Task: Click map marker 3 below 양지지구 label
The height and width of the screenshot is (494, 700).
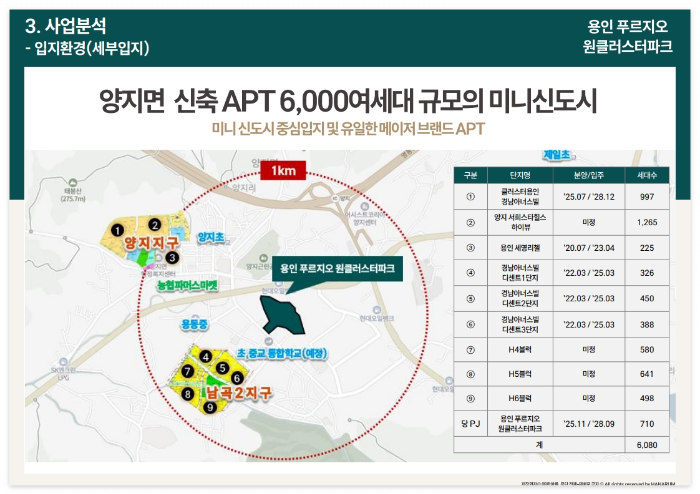Action: coord(172,257)
